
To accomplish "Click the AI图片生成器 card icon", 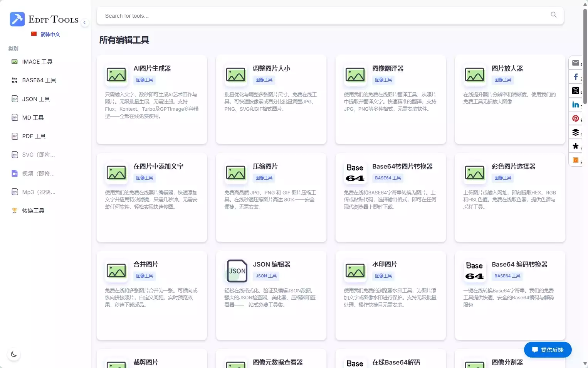I will coord(116,75).
